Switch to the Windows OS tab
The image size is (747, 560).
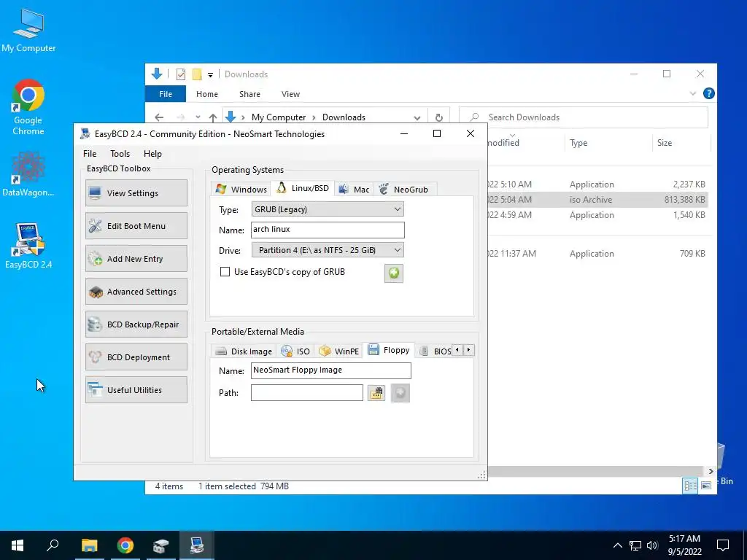241,189
